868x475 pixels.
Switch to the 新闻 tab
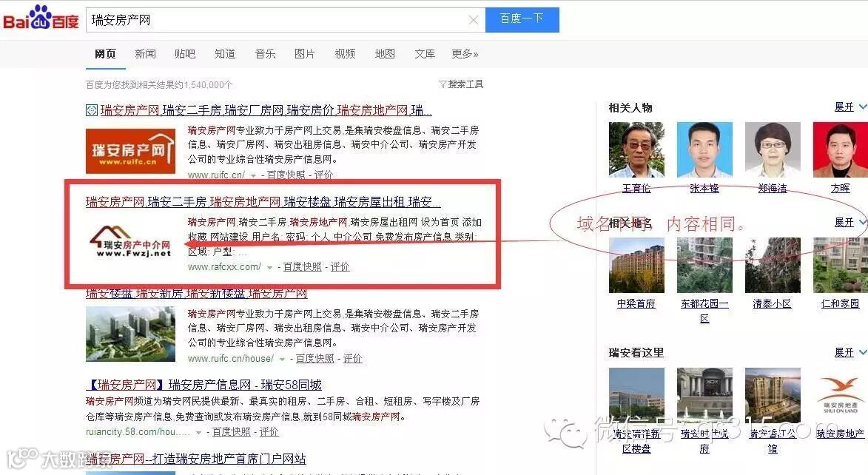145,54
